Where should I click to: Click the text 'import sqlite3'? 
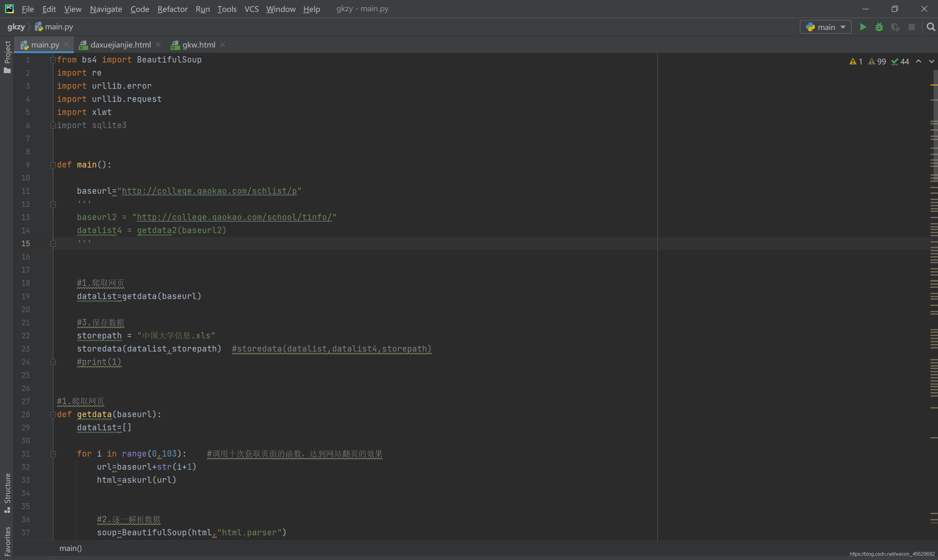coord(92,125)
